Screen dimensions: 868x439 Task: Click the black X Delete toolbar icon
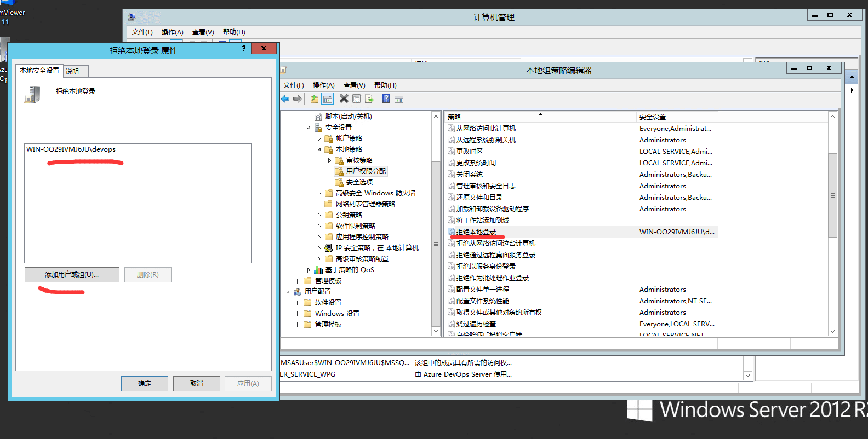coord(344,99)
